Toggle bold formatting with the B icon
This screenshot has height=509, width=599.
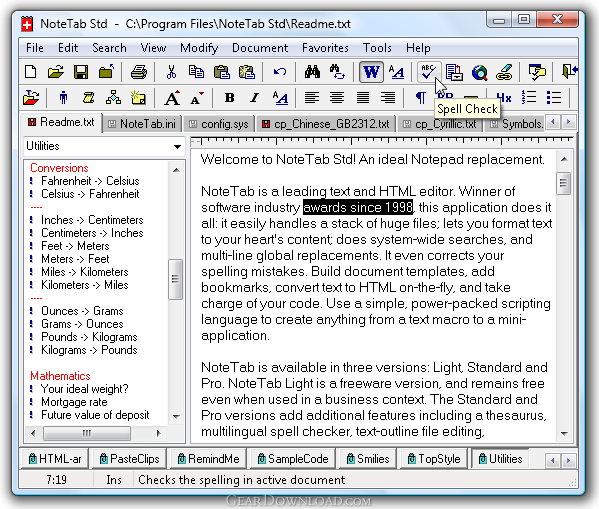(x=230, y=98)
